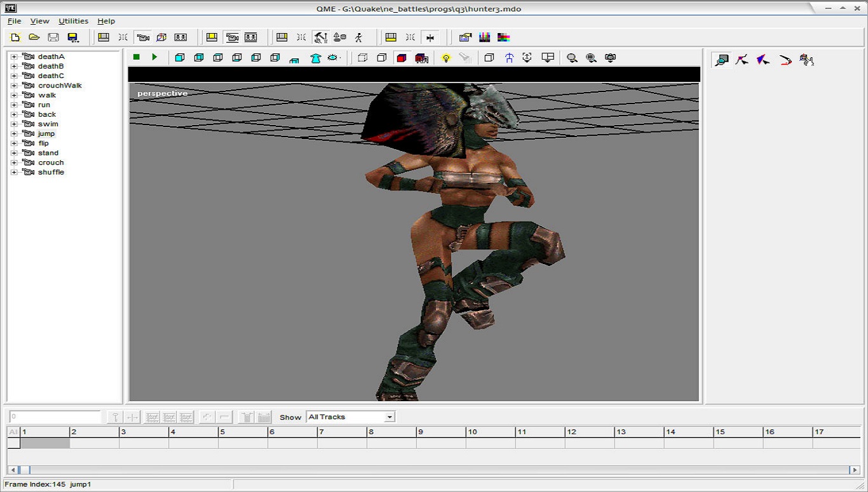Stop animation with the green square

[x=136, y=57]
